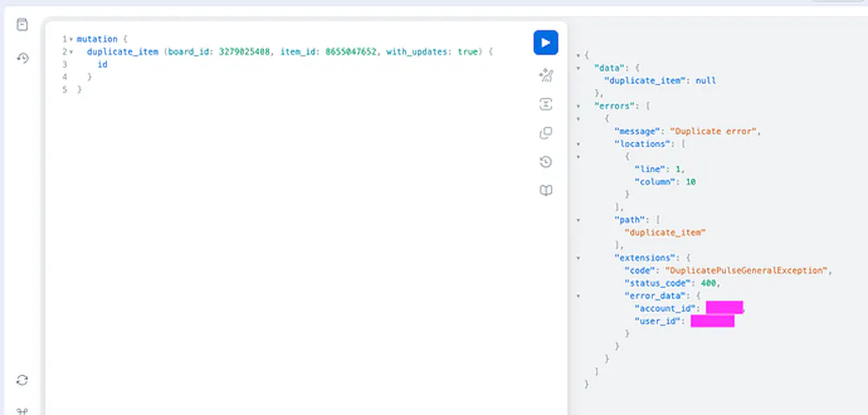
Task: Click the status_code value 400
Action: click(708, 283)
